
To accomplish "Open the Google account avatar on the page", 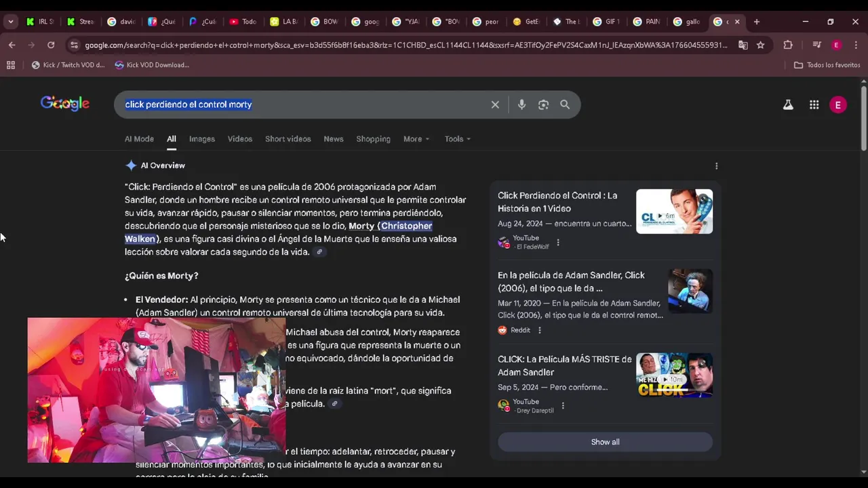I will [838, 105].
